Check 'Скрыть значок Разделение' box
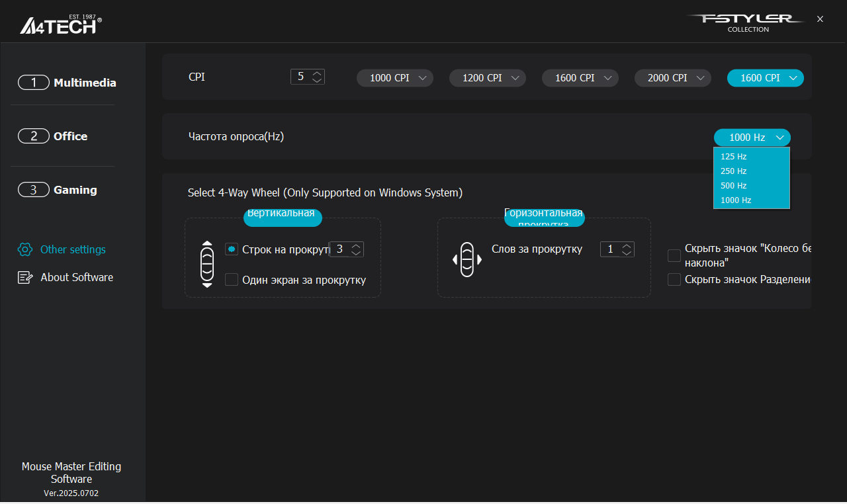 pyautogui.click(x=674, y=280)
